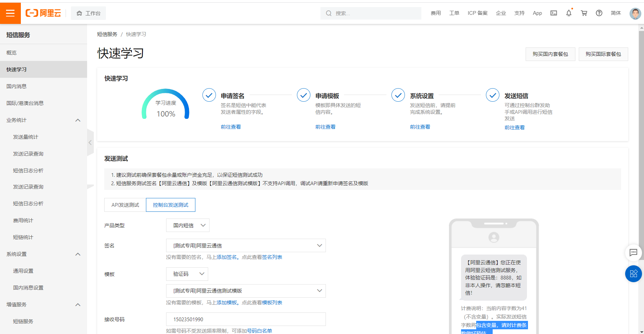Image resolution: width=644 pixels, height=334 pixels.
Task: Click the 短信服务 breadcrumb
Action: point(107,34)
